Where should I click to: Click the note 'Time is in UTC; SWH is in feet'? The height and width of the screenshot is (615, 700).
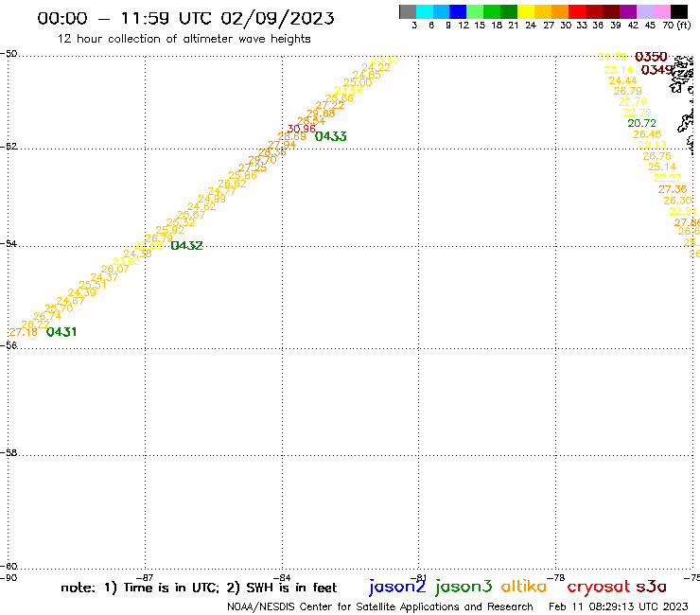[x=199, y=588]
